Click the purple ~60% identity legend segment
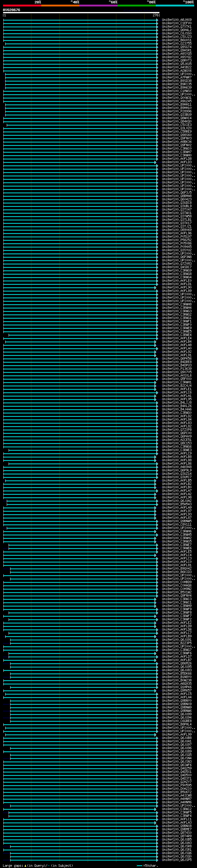This screenshot has width=197, height=868. (99, 6)
